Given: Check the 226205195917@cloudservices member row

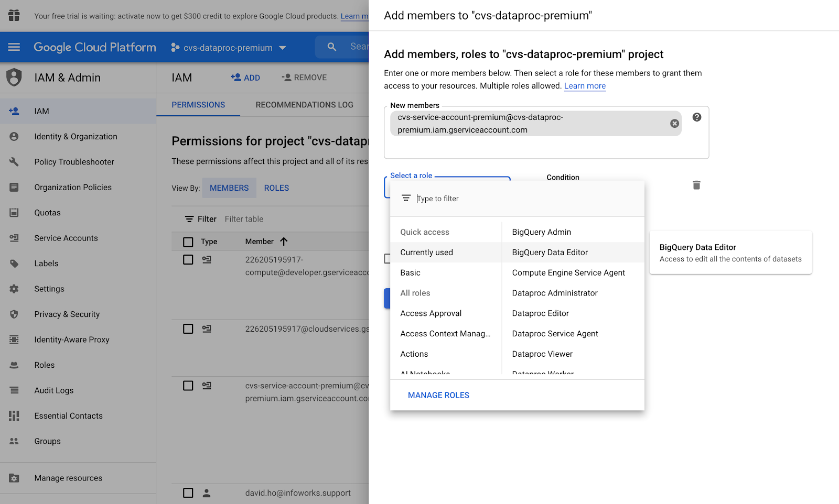Looking at the screenshot, I should click(188, 329).
